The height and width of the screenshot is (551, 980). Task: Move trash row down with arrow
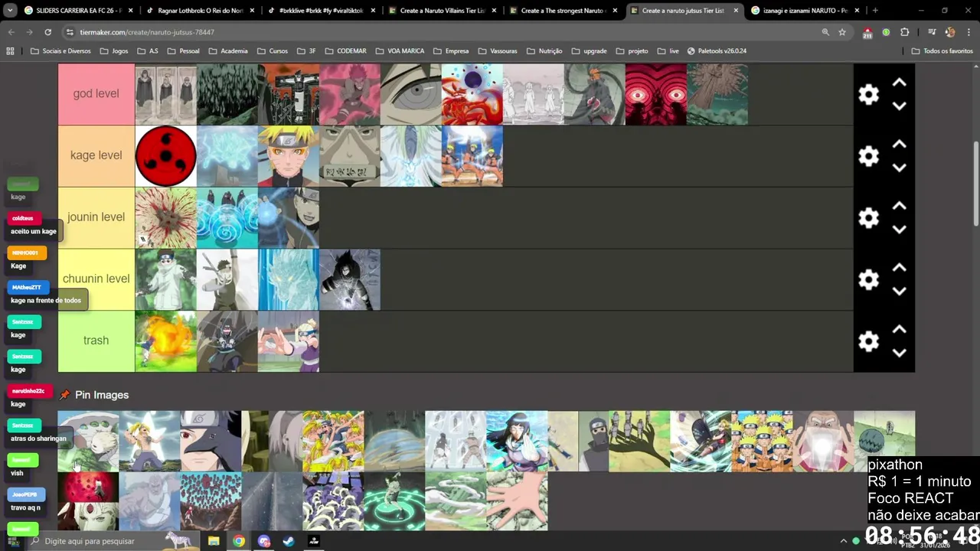[900, 353]
